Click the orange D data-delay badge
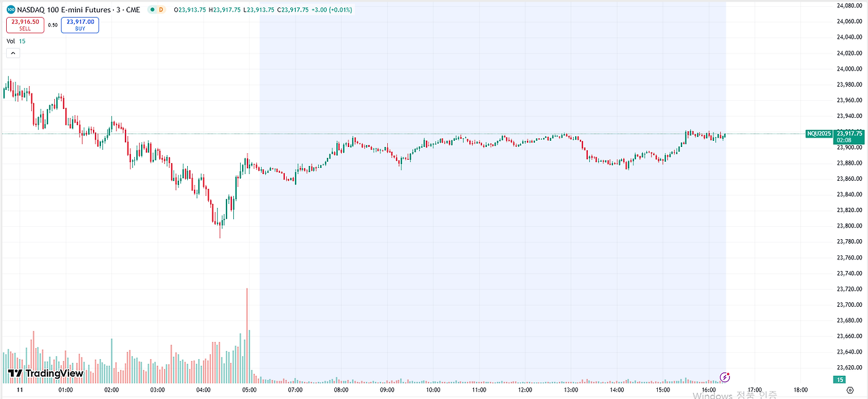The height and width of the screenshot is (399, 868). 161,10
